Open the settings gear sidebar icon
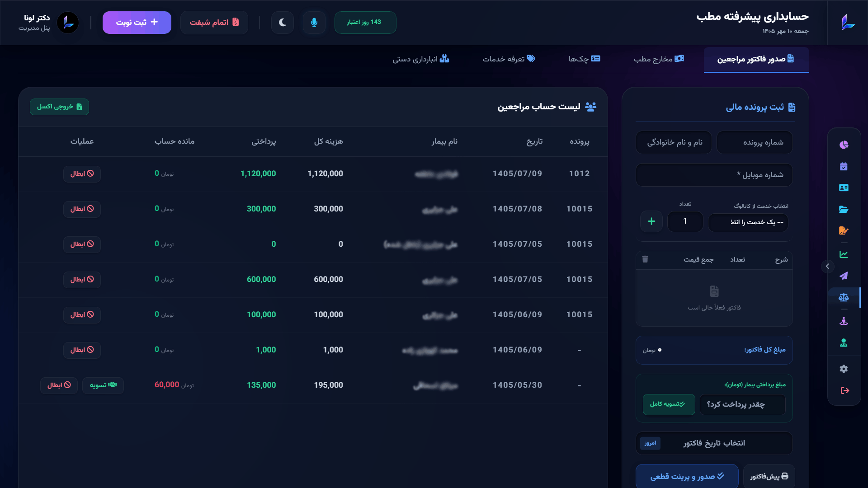 click(844, 369)
